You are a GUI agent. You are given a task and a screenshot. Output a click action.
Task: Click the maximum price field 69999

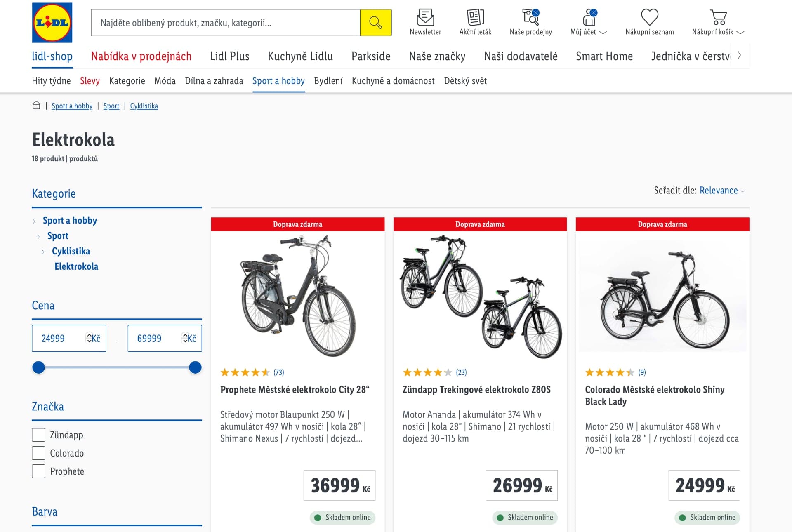tap(165, 338)
